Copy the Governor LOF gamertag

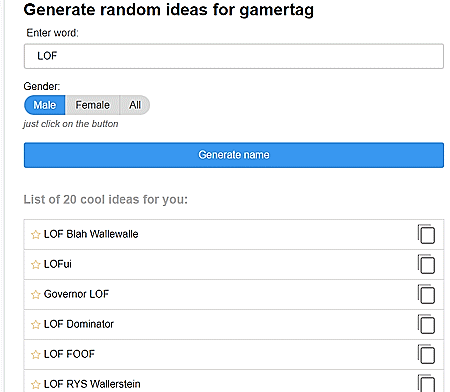pyautogui.click(x=426, y=294)
